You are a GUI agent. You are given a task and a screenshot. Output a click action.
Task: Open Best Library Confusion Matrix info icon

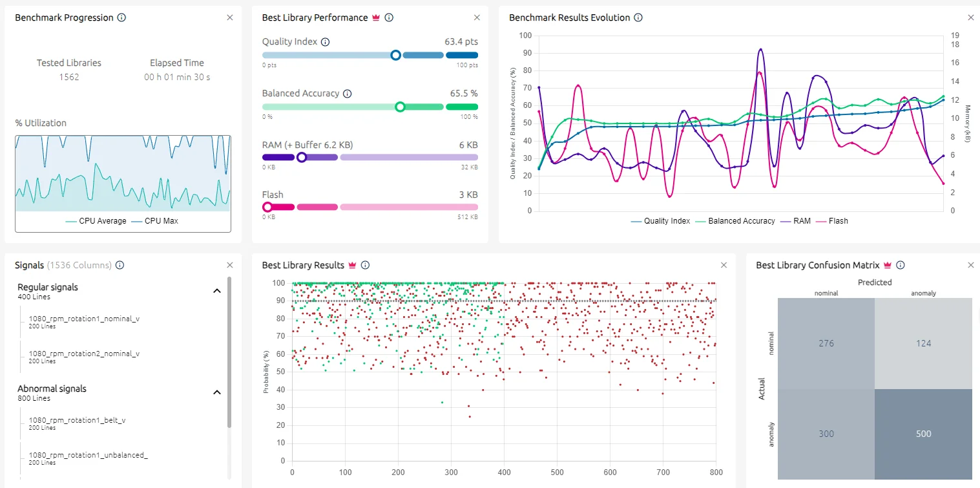[901, 265]
